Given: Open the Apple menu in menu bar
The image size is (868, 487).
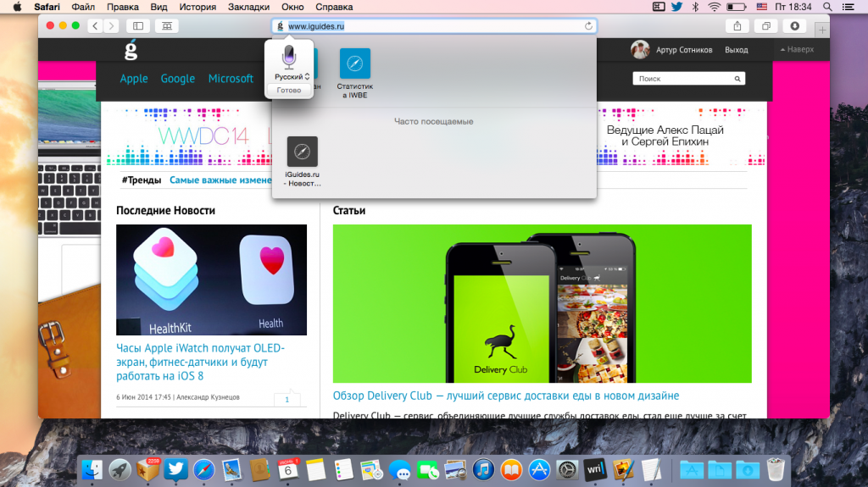Looking at the screenshot, I should [x=17, y=7].
